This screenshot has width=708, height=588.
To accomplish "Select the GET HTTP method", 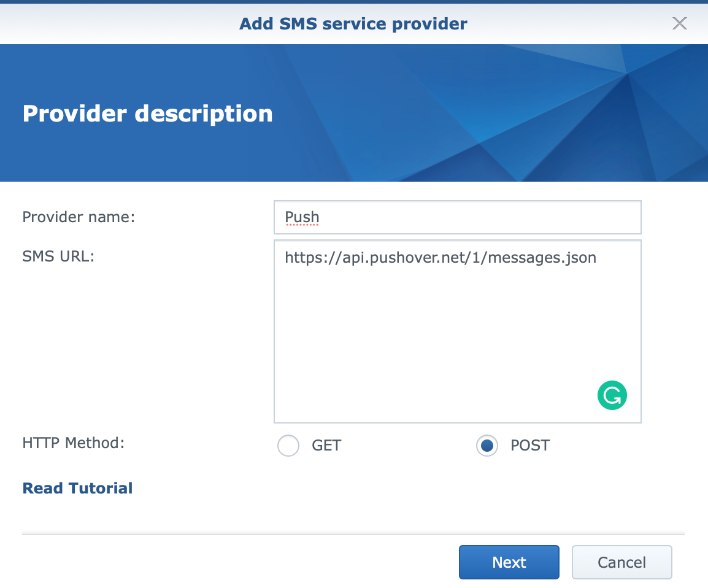I will (x=288, y=445).
